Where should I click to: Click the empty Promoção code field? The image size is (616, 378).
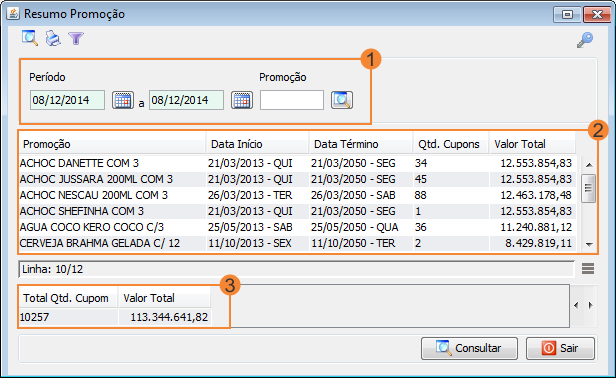click(292, 100)
